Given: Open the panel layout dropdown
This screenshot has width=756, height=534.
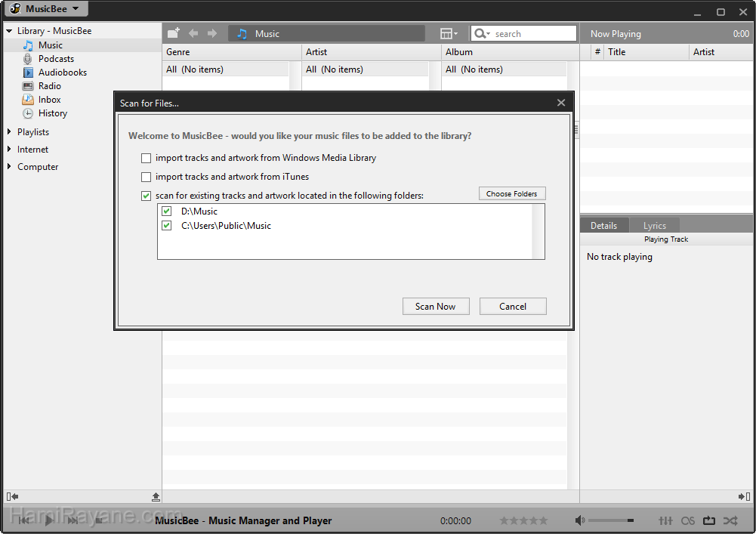Looking at the screenshot, I should pos(449,34).
